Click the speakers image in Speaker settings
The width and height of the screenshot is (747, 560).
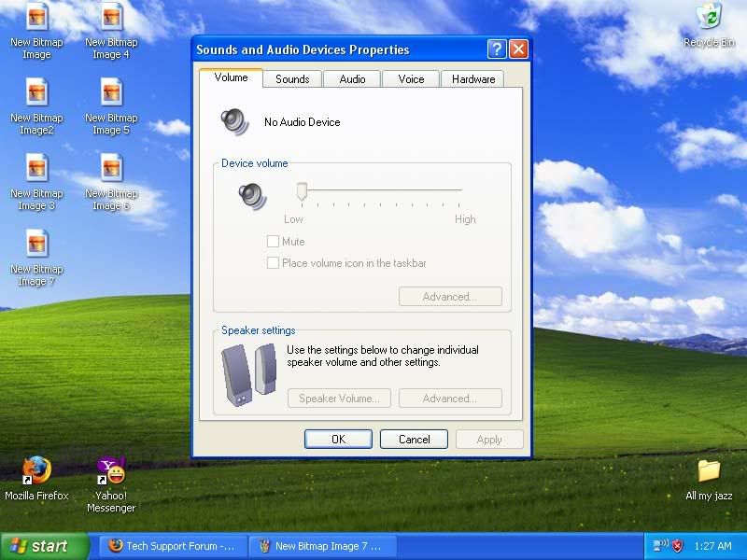[x=249, y=375]
